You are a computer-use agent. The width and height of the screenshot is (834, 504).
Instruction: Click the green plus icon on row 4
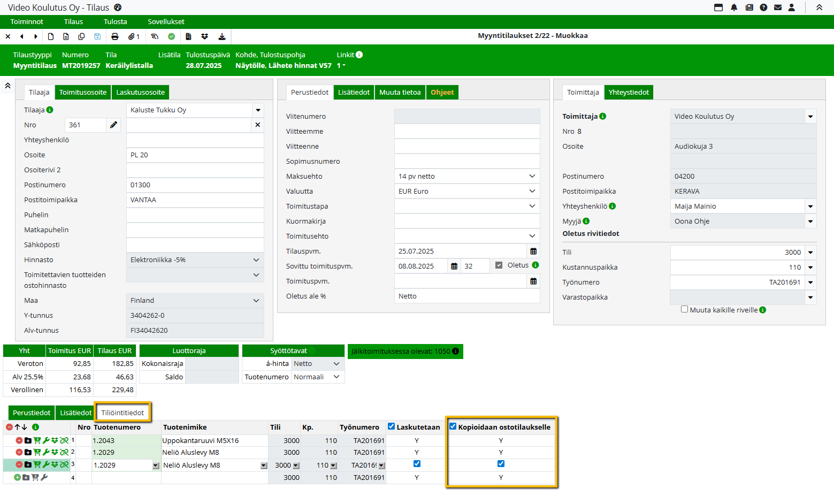(17, 477)
